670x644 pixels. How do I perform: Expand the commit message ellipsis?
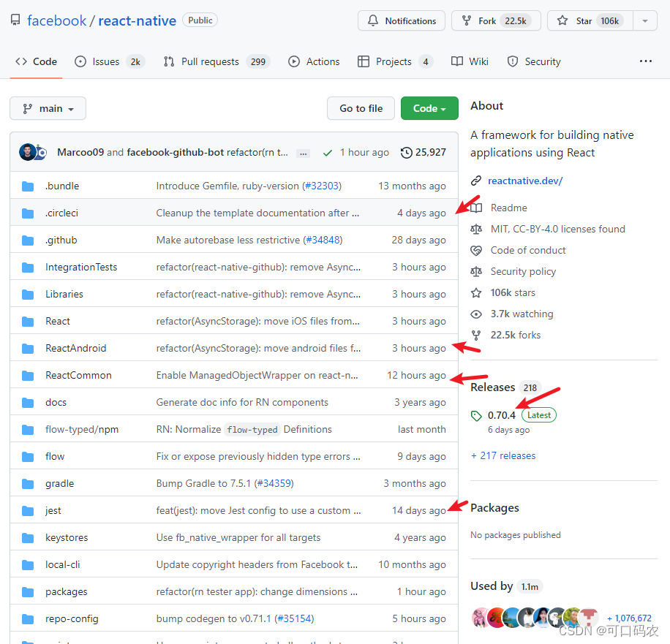(x=303, y=154)
